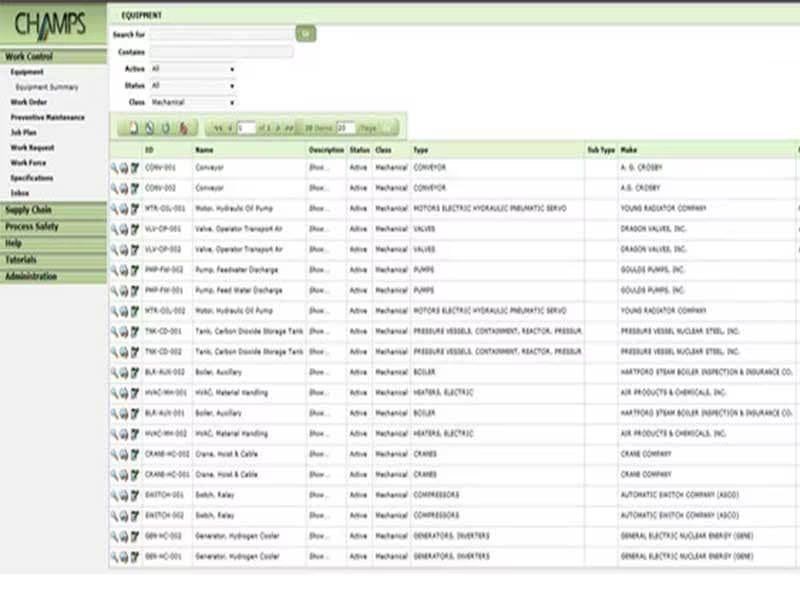
Task: Sort table by Status column header
Action: pos(360,150)
